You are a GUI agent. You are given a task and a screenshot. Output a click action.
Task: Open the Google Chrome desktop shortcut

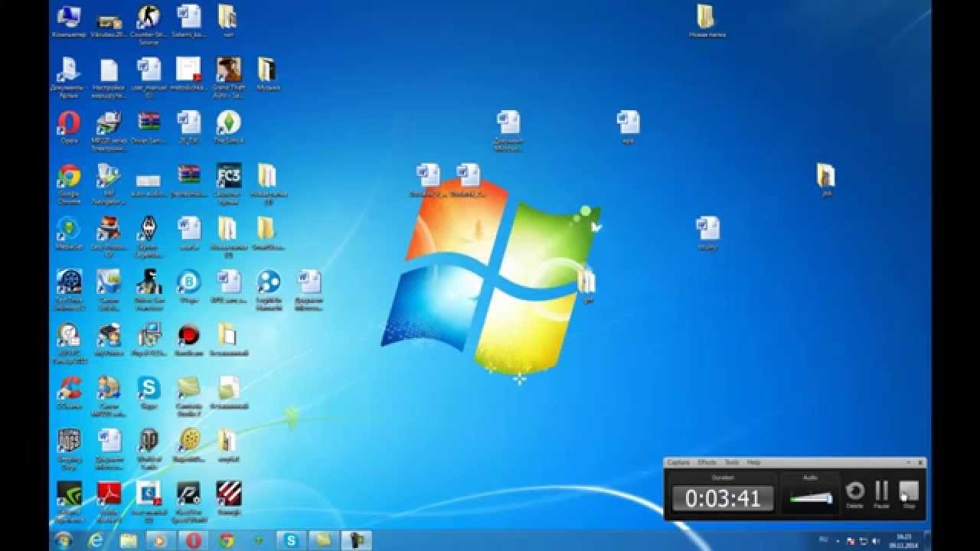(x=69, y=184)
